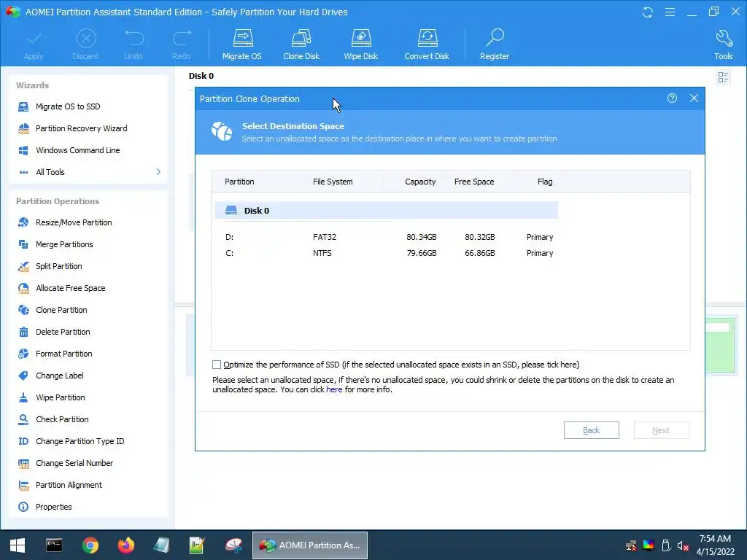
Task: Launch Migrate OS to SSD wizard
Action: (x=68, y=106)
